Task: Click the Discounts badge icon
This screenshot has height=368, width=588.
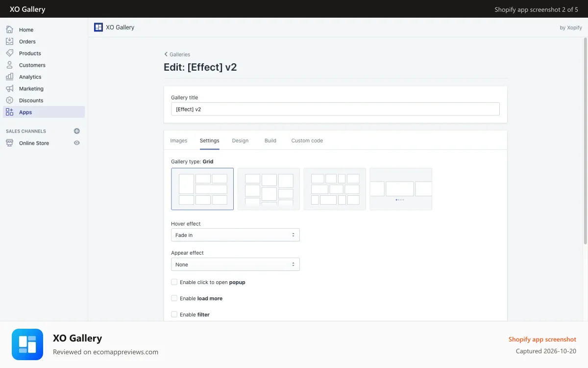Action: [9, 100]
